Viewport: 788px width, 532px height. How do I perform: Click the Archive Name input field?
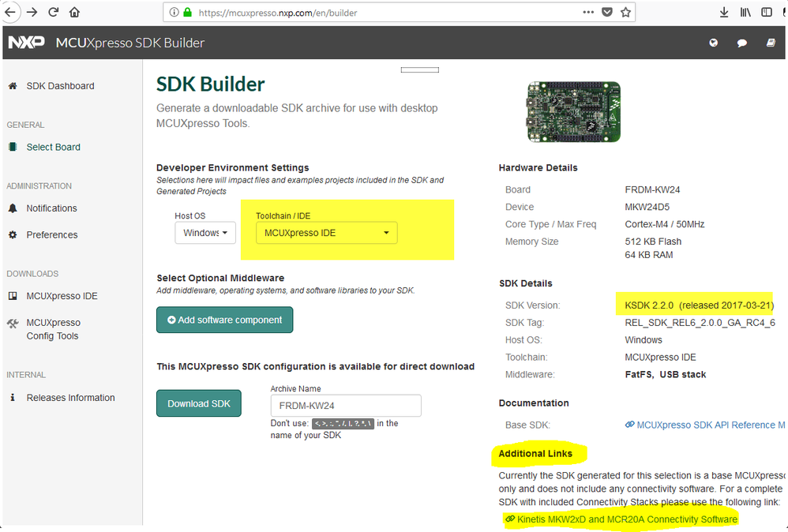[x=346, y=406]
